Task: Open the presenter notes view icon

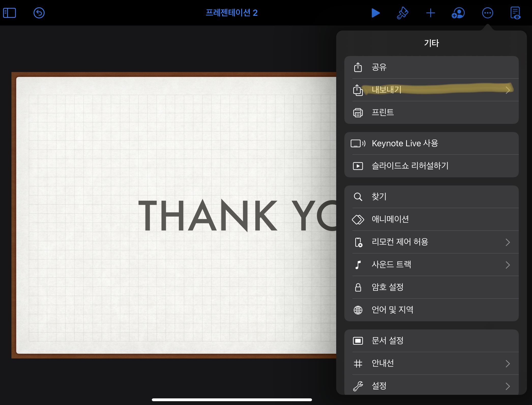Action: pos(515,13)
